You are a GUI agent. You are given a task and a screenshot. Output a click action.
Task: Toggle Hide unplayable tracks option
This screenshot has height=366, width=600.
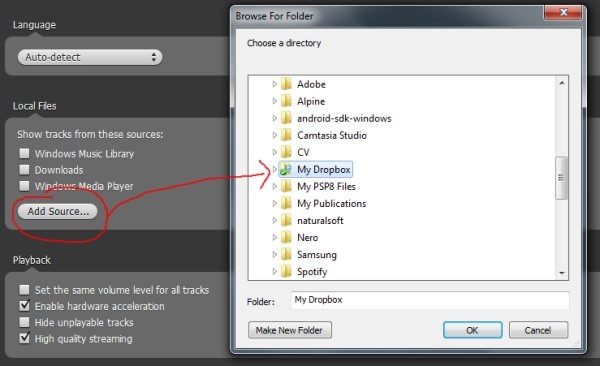pos(24,322)
